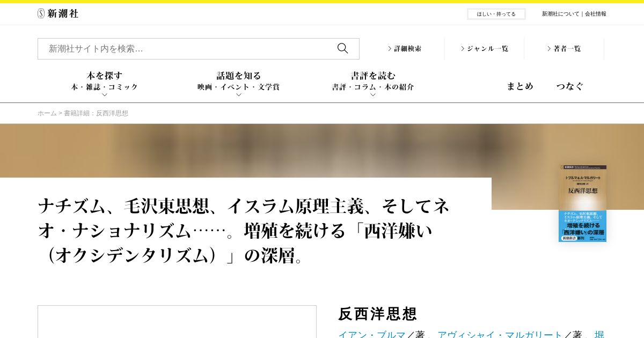Image resolution: width=644 pixels, height=338 pixels.
Task: Open the まとめ menu item
Action: coord(520,86)
